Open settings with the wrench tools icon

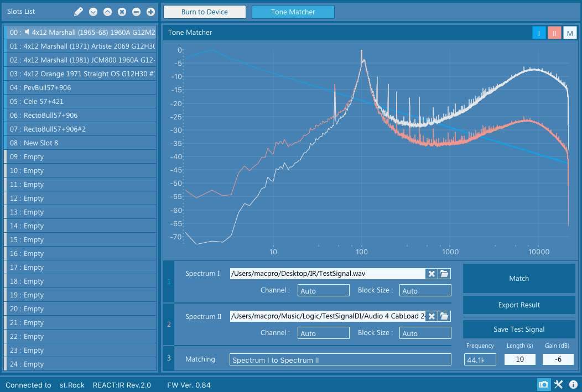click(x=559, y=385)
